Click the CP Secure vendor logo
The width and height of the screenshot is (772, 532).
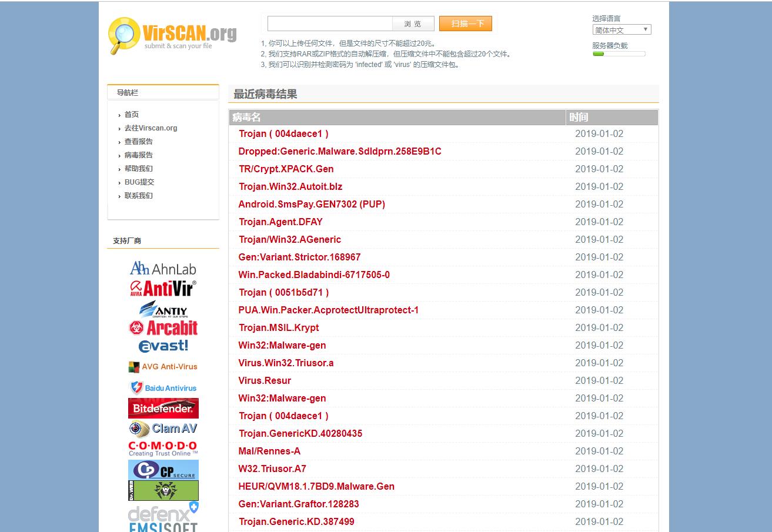click(163, 470)
